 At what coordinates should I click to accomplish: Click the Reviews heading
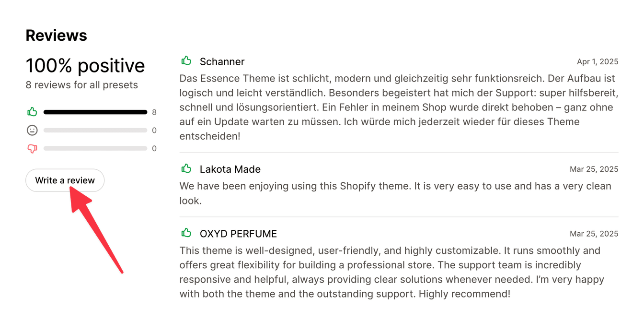[56, 35]
